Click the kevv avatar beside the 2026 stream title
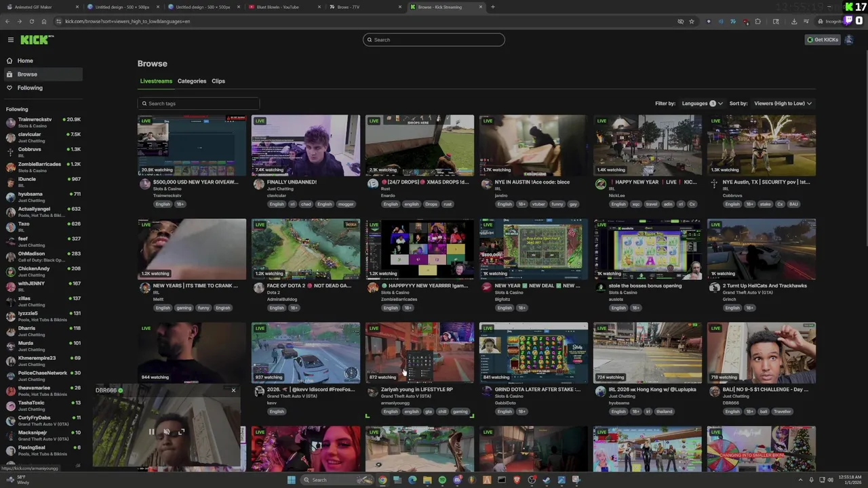The image size is (868, 488). (x=258, y=392)
